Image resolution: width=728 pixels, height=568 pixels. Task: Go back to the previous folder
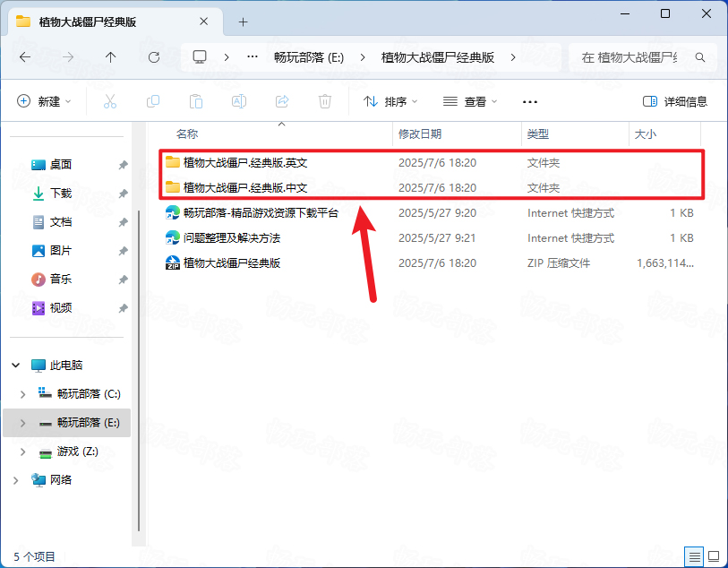(x=25, y=57)
